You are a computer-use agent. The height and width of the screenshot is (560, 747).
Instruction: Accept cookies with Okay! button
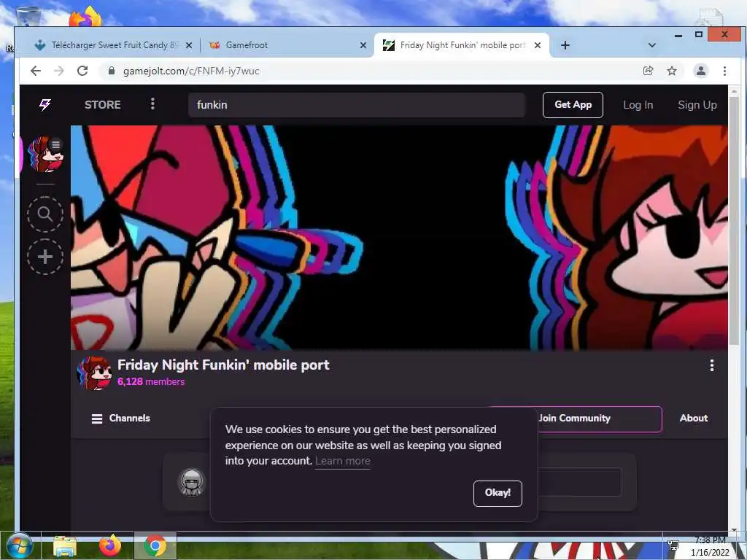(x=498, y=493)
